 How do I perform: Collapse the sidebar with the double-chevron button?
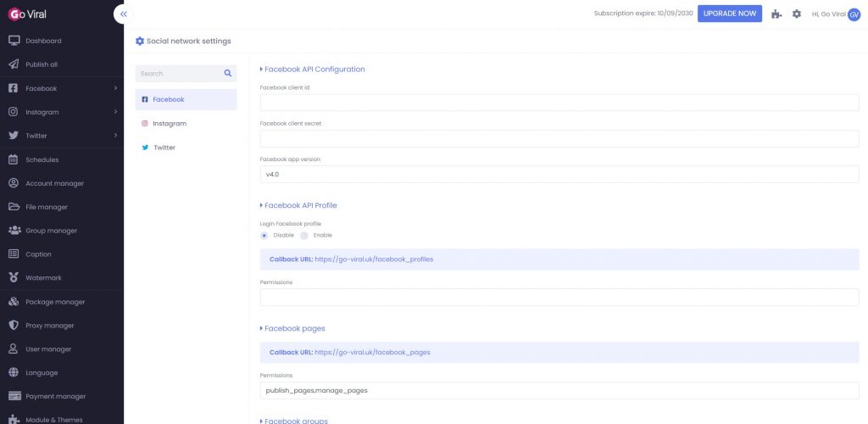point(123,14)
